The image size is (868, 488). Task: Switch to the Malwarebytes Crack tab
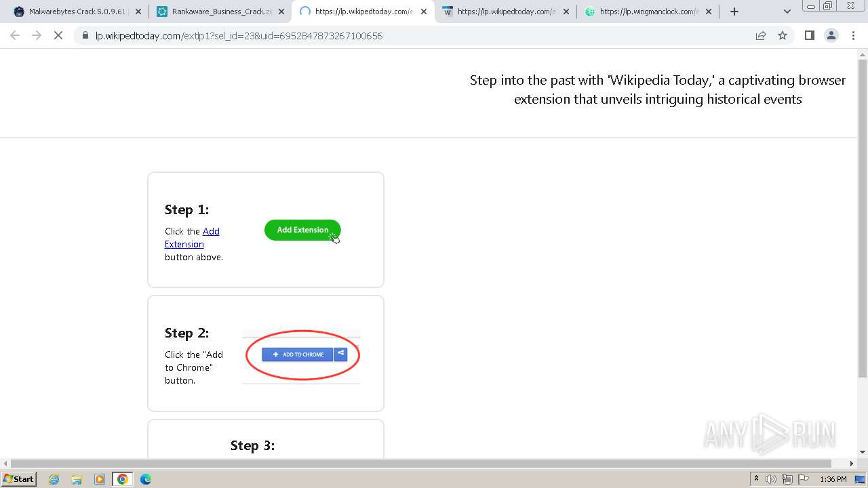(77, 12)
